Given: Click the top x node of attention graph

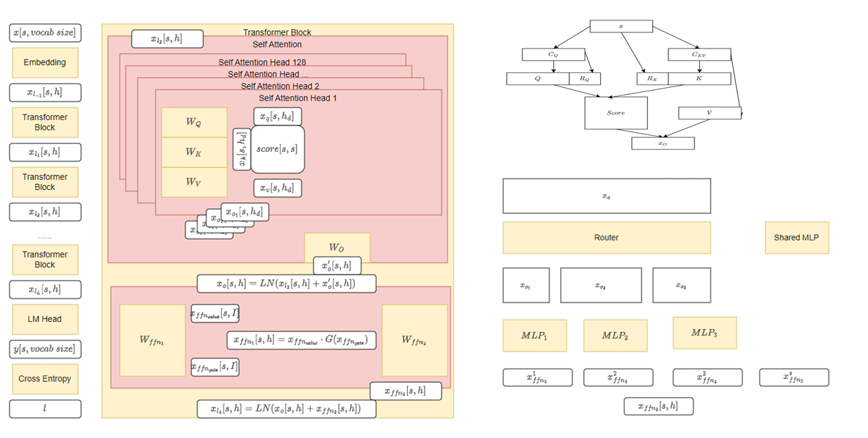Looking at the screenshot, I should click(621, 26).
